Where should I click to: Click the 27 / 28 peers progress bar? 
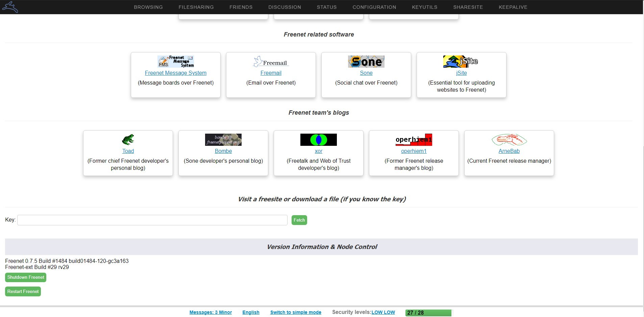coord(428,313)
